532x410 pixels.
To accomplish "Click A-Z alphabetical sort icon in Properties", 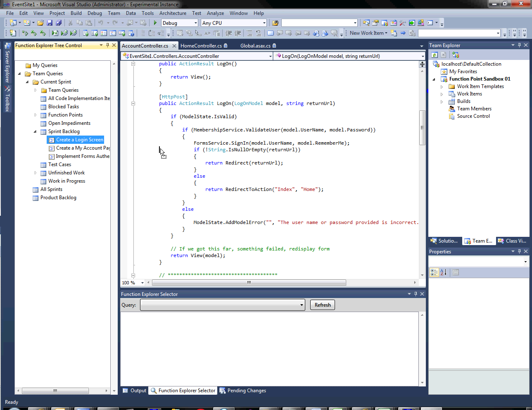I will [x=443, y=272].
